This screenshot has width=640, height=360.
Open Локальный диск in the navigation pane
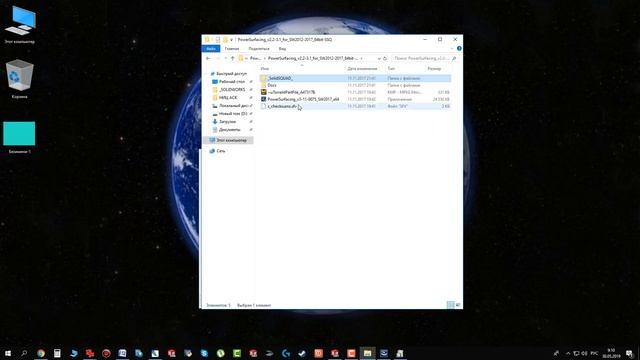click(x=231, y=106)
